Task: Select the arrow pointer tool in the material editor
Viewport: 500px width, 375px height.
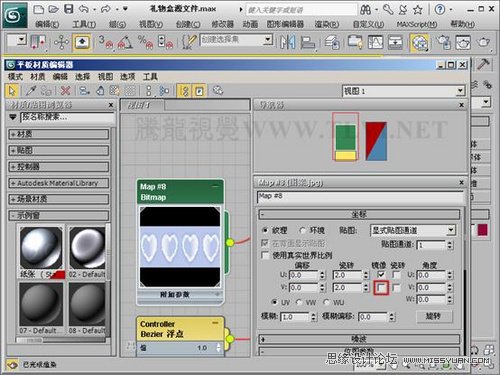Action: point(12,91)
